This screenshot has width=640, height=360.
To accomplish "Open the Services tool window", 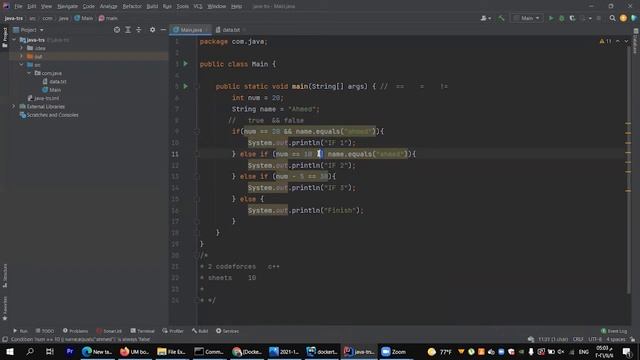I will [227, 331].
